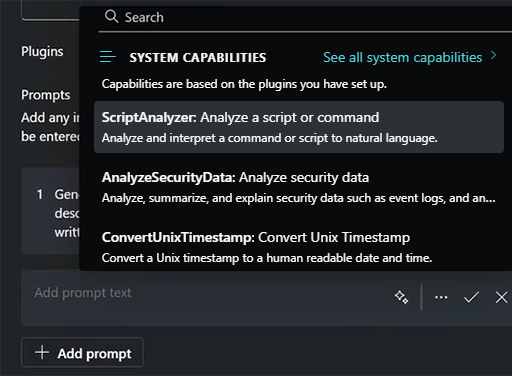Screen dimensions: 512x376
Task: Click the System Capabilities list icon
Action: coord(108,57)
